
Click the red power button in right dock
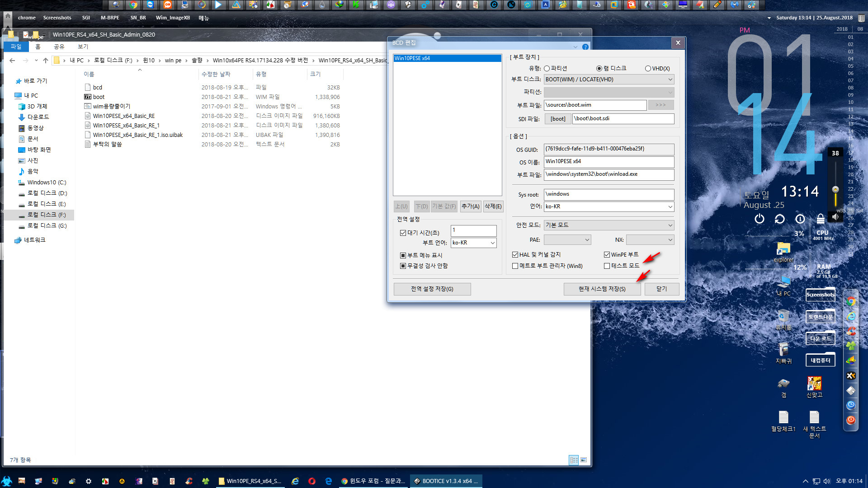point(851,420)
